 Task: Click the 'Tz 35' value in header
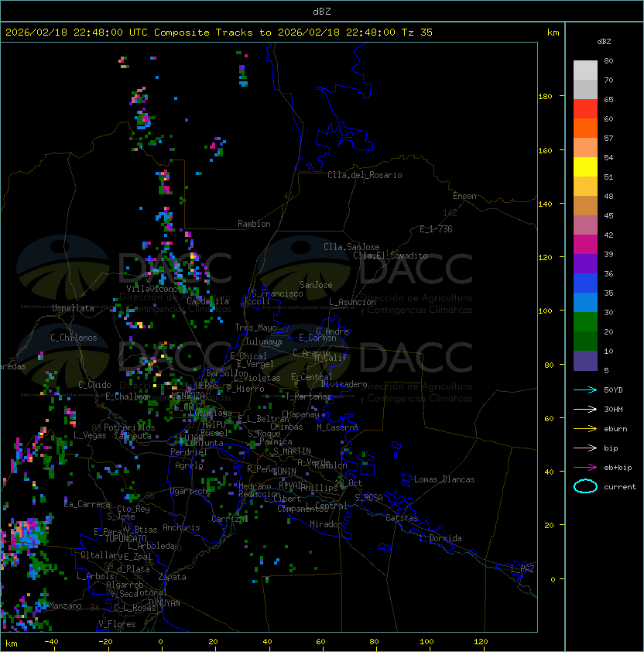point(417,33)
